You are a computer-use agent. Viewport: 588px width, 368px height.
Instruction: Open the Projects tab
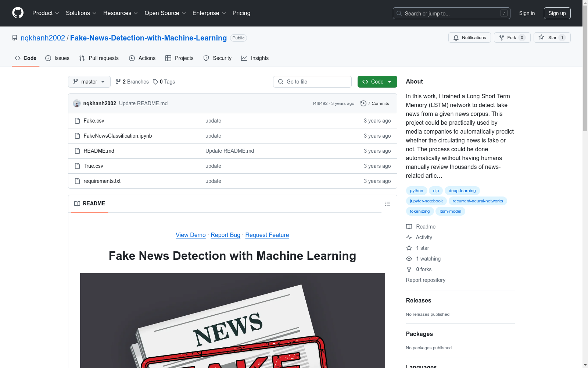179,58
